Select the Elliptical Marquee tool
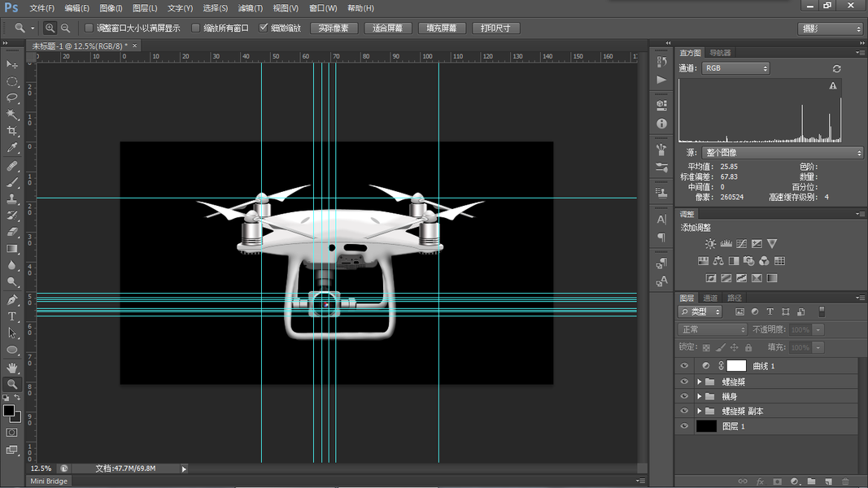Image resolution: width=868 pixels, height=488 pixels. point(11,81)
